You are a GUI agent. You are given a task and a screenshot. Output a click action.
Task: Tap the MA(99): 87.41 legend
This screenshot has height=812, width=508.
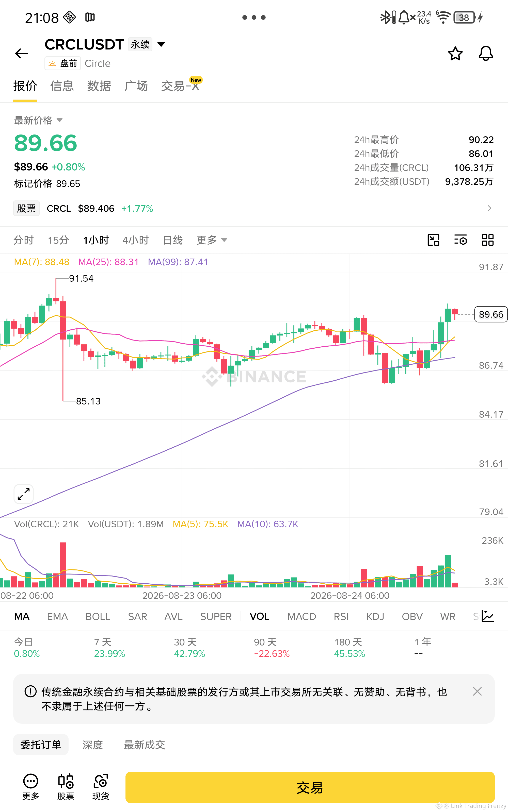[x=178, y=262]
